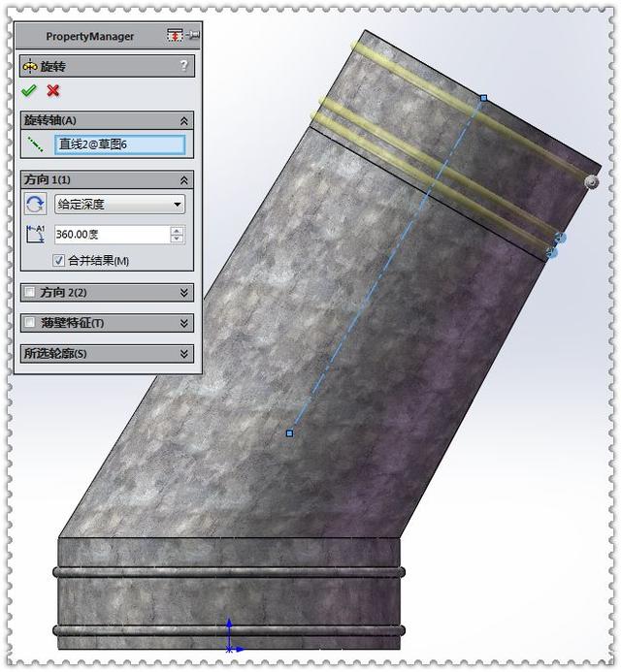The width and height of the screenshot is (621, 672).
Task: Click the pushpin icon in PropertyManager header
Action: (x=193, y=35)
